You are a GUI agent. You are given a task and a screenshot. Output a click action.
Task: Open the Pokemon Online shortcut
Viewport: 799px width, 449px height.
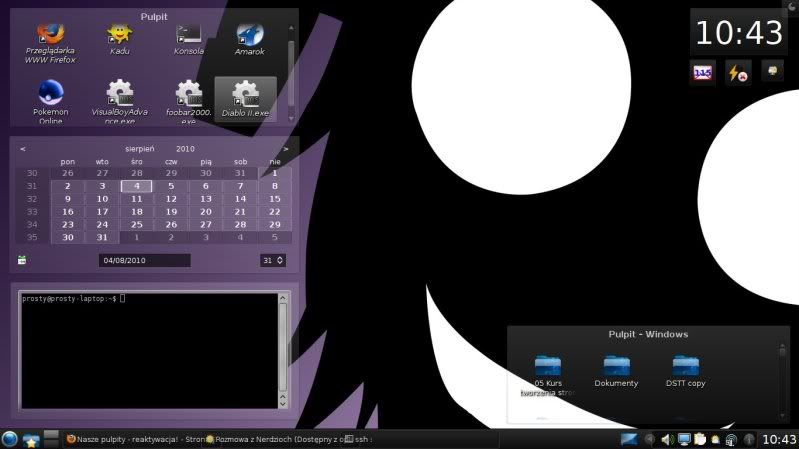(50, 101)
